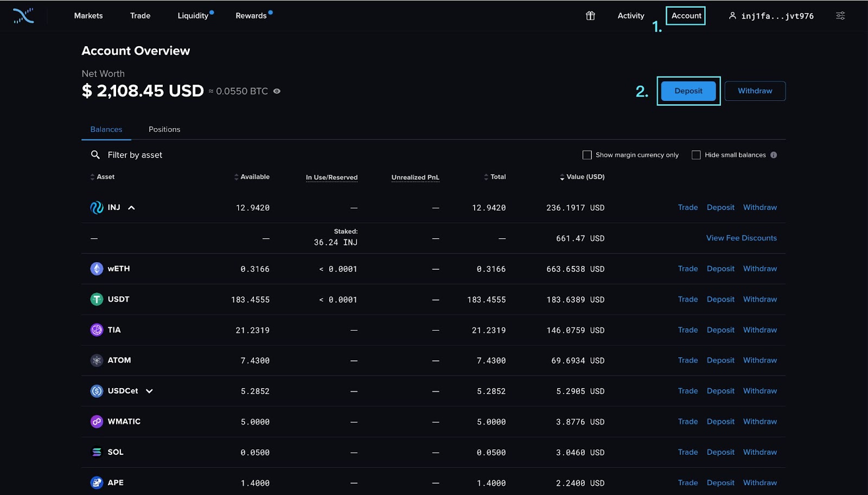The image size is (868, 495).
Task: Click Trade link in INJ row
Action: click(x=688, y=207)
